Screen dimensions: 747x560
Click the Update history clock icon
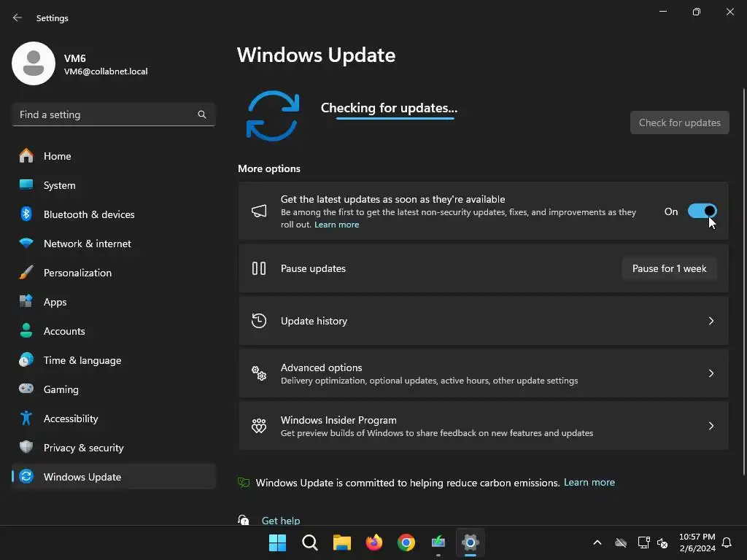click(x=259, y=321)
